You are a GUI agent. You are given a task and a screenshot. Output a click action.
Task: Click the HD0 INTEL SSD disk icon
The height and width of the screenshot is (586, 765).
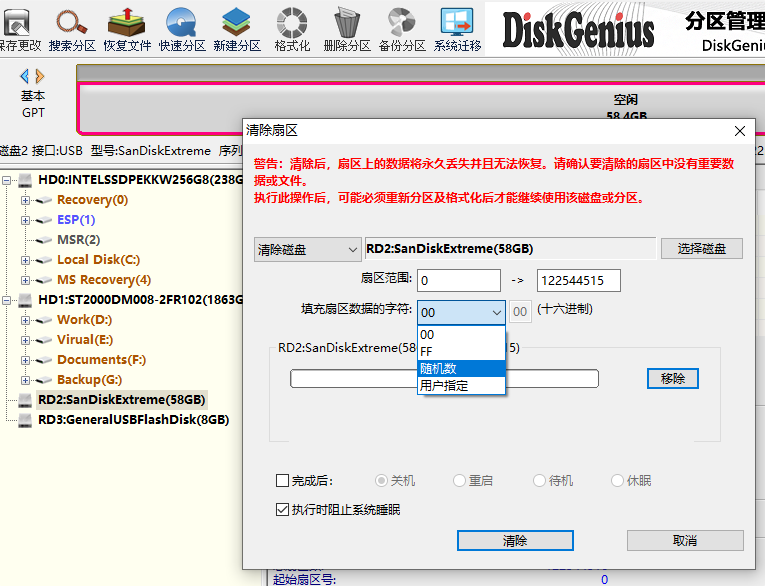(x=25, y=180)
